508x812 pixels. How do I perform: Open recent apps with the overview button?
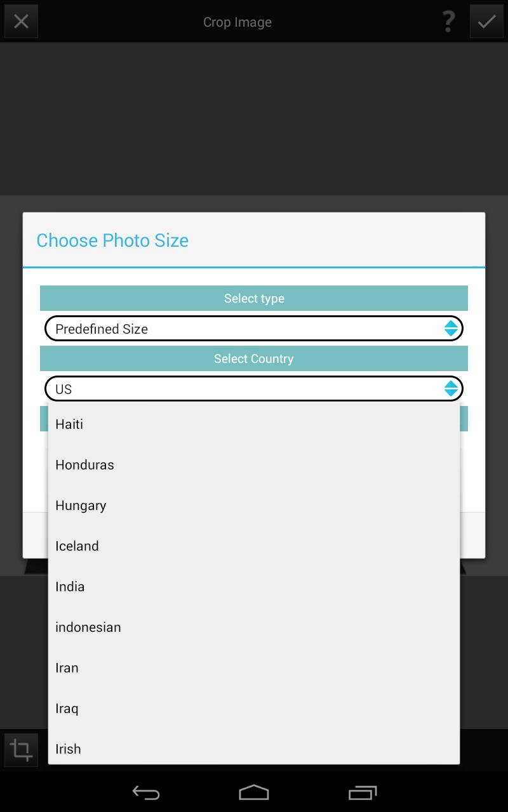tap(363, 792)
